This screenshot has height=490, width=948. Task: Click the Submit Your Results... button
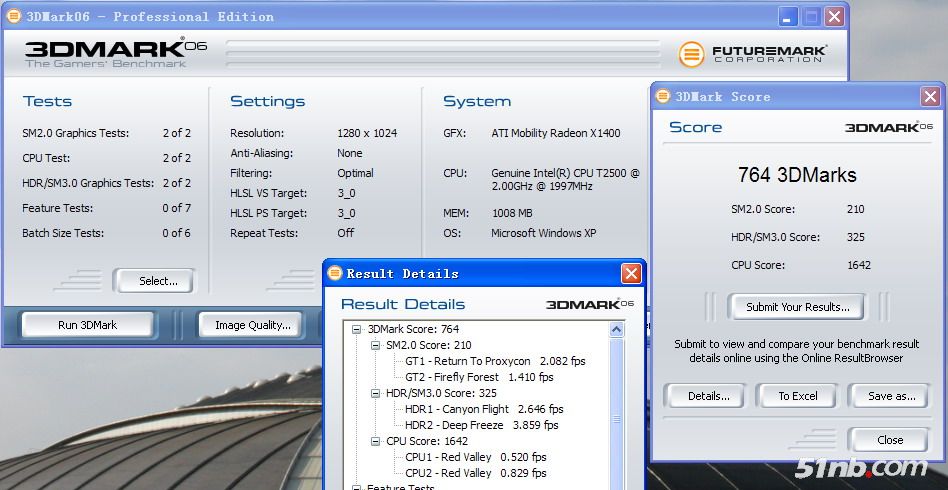[x=797, y=307]
